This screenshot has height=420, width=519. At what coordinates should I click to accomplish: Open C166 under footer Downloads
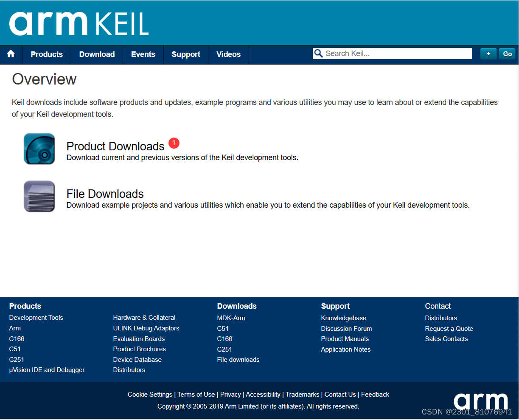tap(225, 339)
